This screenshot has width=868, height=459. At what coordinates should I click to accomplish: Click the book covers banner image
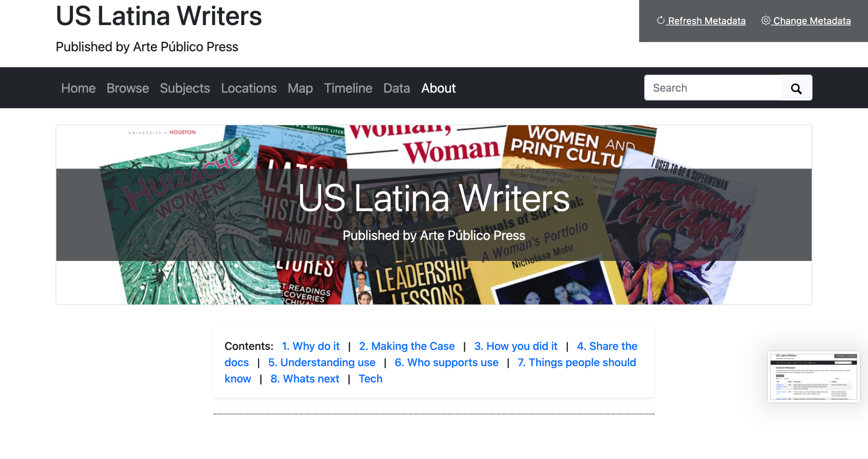pyautogui.click(x=434, y=215)
